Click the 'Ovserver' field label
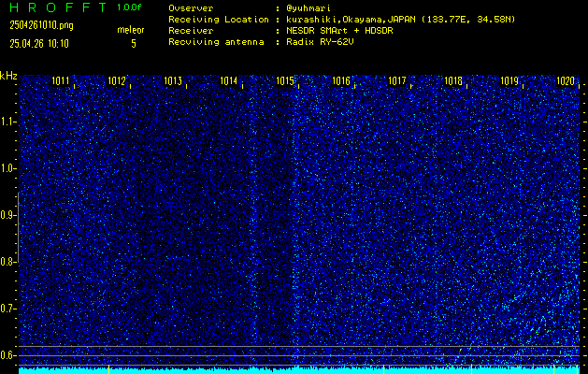 pyautogui.click(x=191, y=8)
